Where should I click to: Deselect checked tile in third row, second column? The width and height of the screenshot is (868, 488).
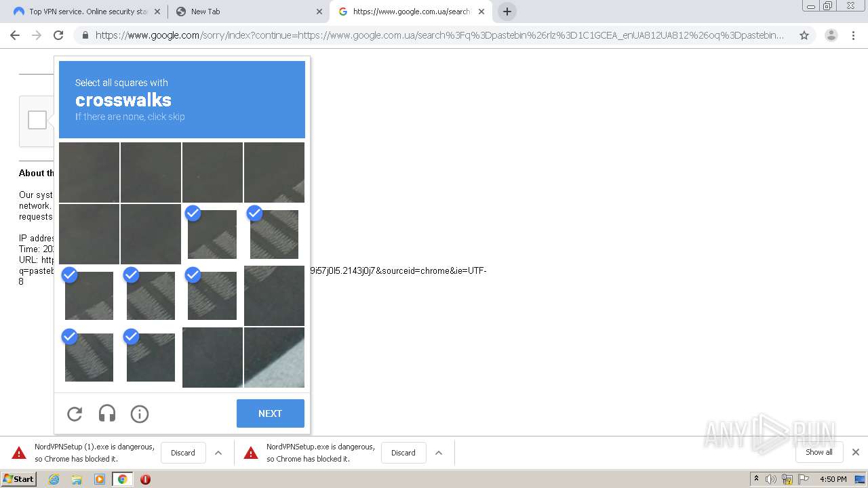point(151,296)
